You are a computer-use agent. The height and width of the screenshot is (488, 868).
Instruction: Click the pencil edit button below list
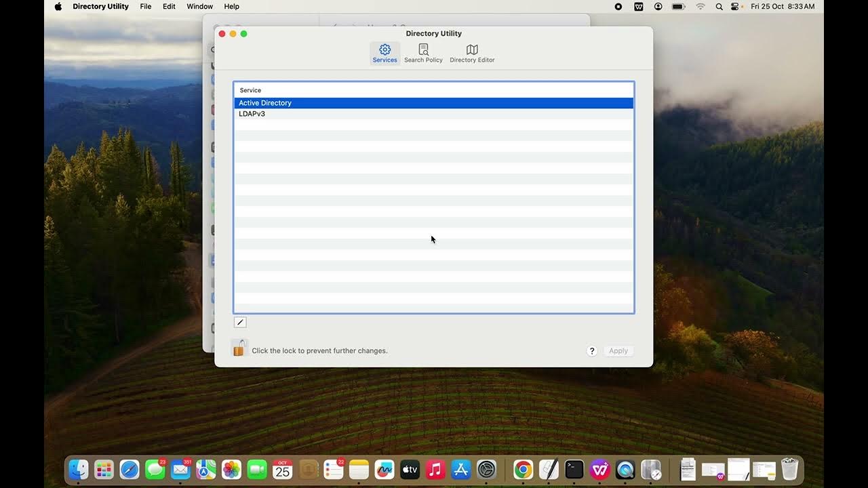coord(240,323)
